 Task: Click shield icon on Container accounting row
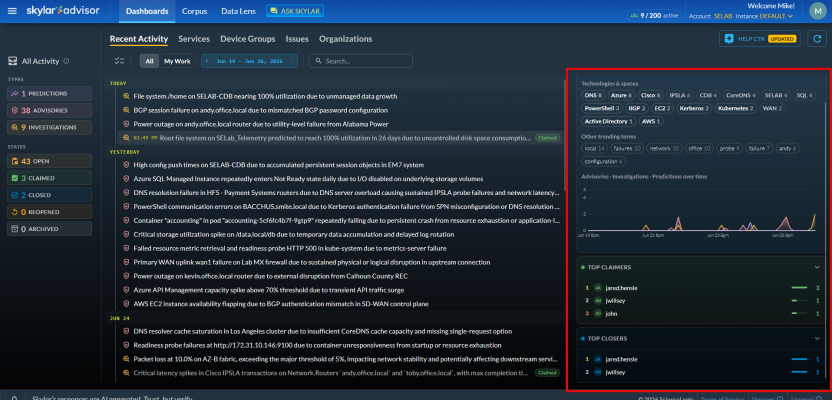(x=126, y=220)
